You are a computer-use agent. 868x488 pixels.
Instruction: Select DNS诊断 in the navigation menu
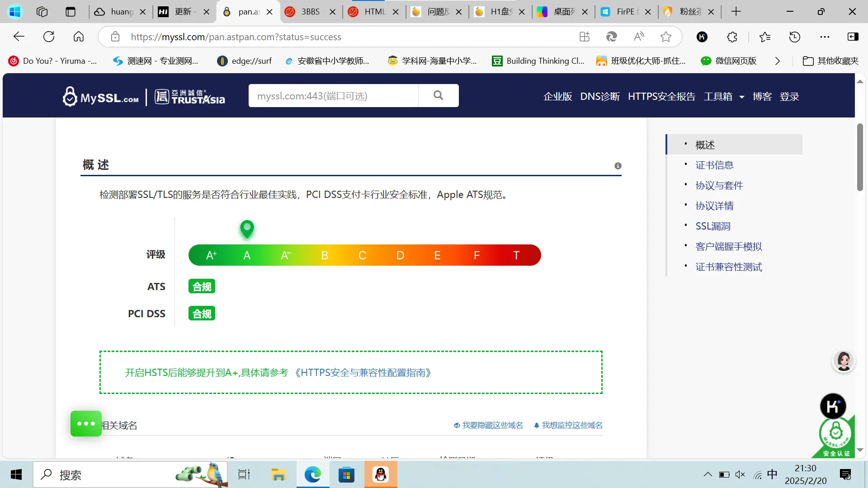[599, 96]
